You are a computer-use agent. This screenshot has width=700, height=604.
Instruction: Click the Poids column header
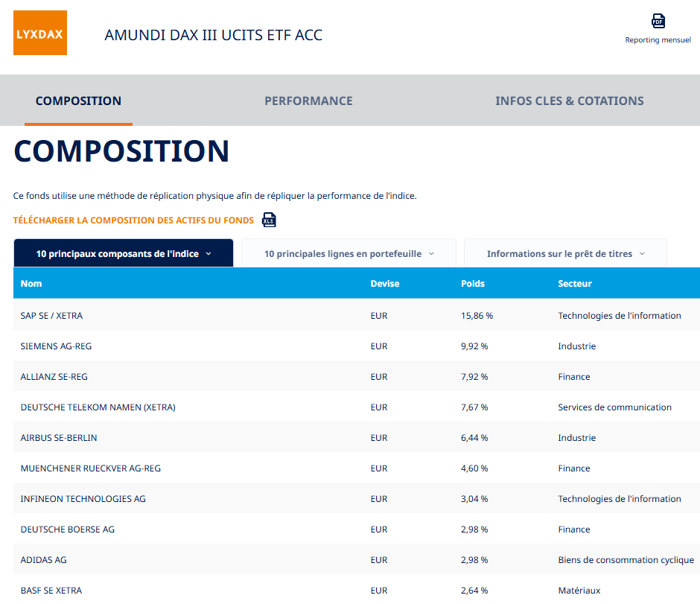click(473, 284)
